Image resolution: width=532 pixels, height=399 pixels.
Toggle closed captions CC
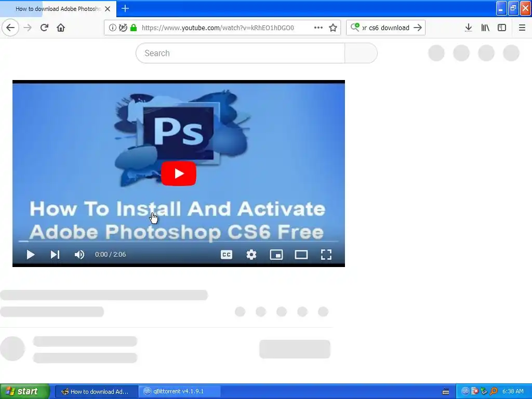(227, 255)
